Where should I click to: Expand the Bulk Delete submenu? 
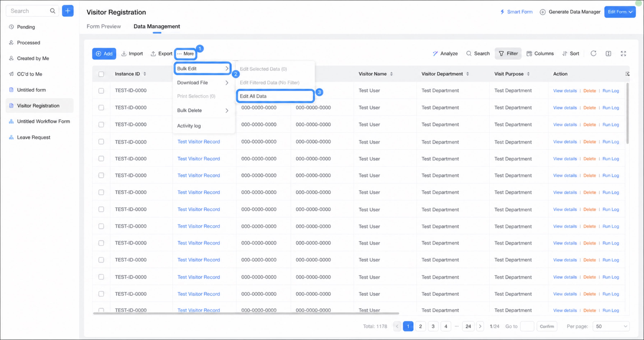pos(203,110)
